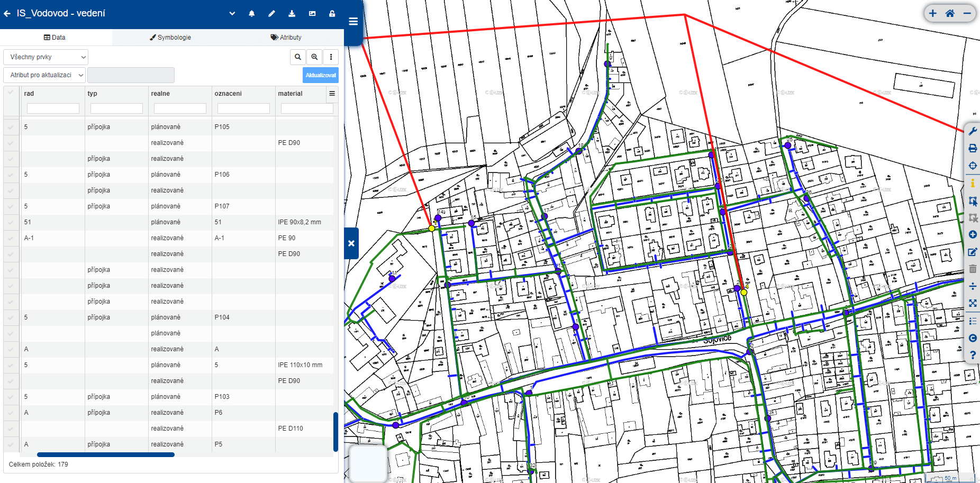Expand the 'Atribut pro aktualizaci' dropdown
Viewport: 980px width, 483px height.
click(x=44, y=75)
